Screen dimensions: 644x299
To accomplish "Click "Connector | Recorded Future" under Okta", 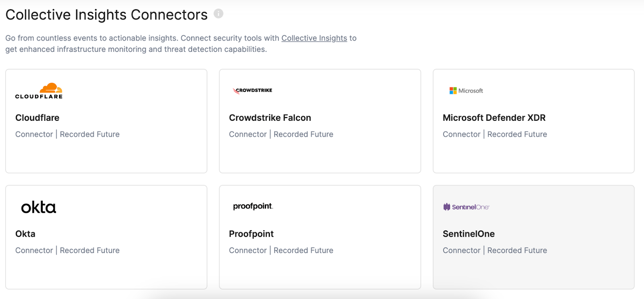I will (67, 250).
